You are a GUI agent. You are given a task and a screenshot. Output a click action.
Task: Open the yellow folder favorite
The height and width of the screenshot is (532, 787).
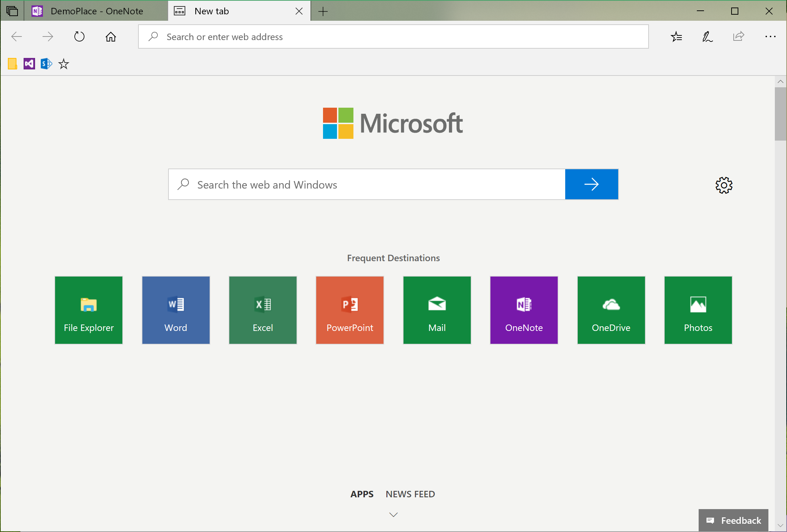[12, 63]
